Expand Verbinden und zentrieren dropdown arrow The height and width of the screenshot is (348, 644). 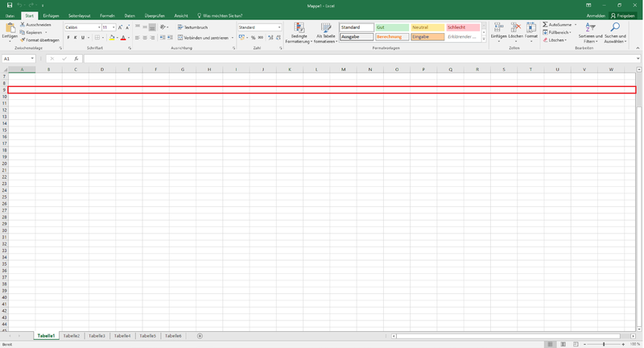[233, 38]
